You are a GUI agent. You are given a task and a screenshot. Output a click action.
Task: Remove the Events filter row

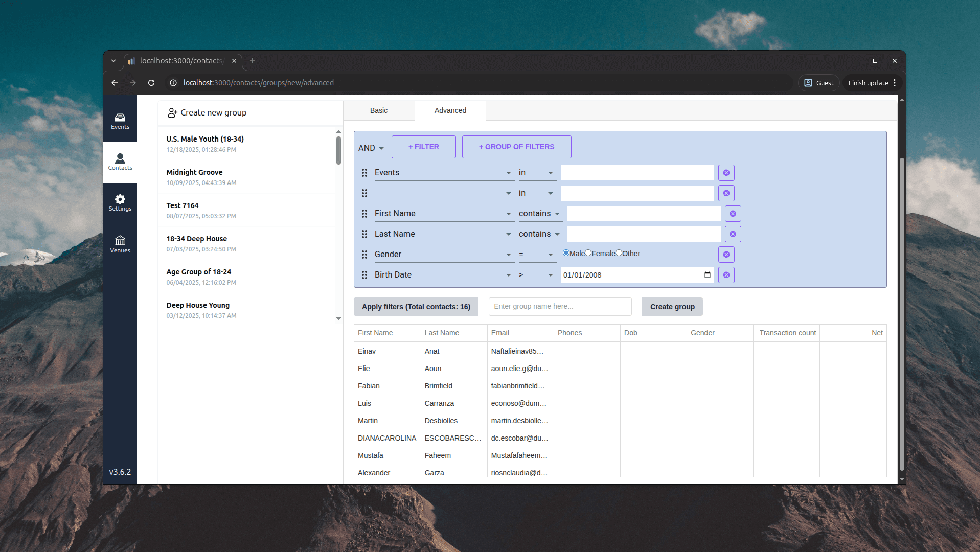click(726, 173)
